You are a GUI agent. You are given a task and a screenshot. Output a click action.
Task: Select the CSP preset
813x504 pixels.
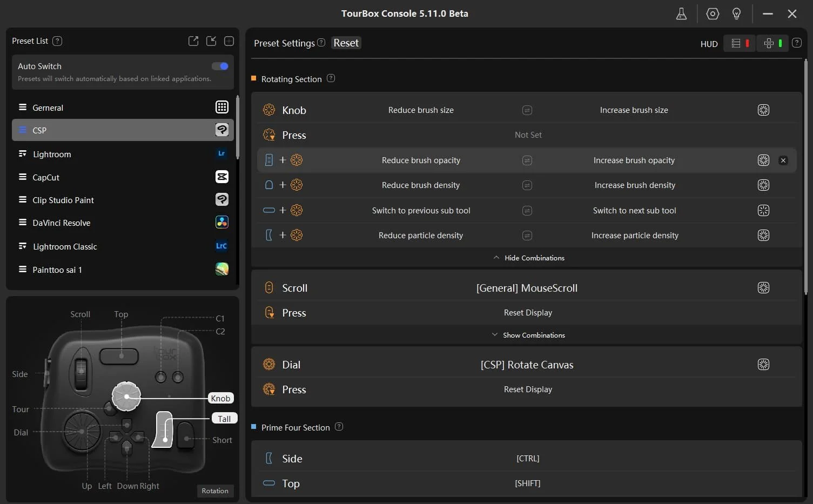[x=123, y=130]
